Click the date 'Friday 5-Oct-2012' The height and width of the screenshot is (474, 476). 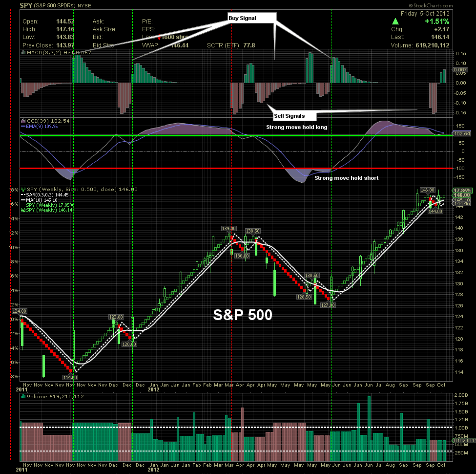tap(425, 14)
